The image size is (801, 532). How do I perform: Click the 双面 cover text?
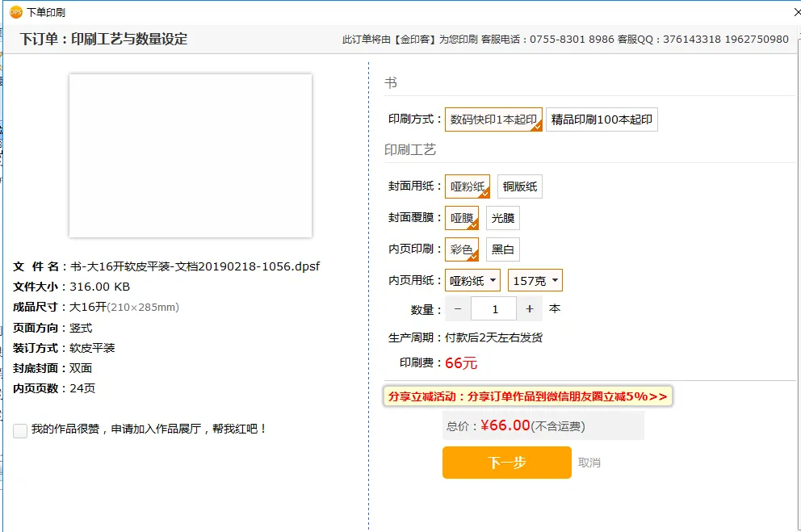(81, 368)
